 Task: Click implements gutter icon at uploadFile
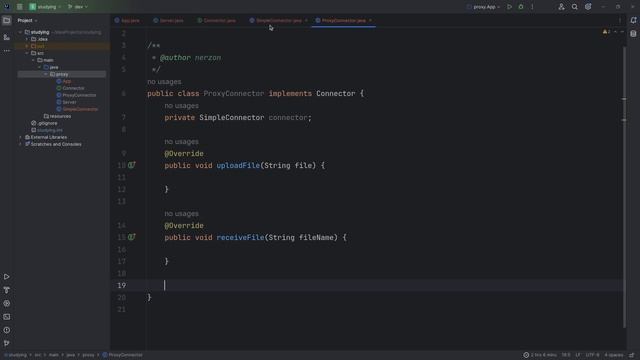pos(131,165)
